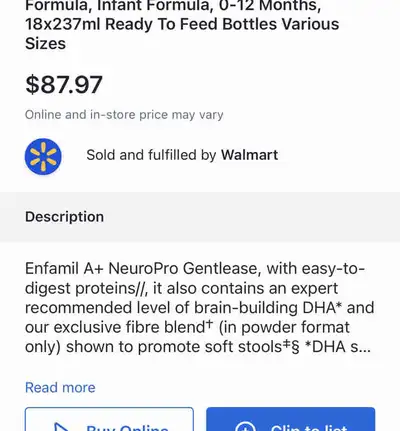Open the Read more link
The image size is (400, 431).
[60, 388]
